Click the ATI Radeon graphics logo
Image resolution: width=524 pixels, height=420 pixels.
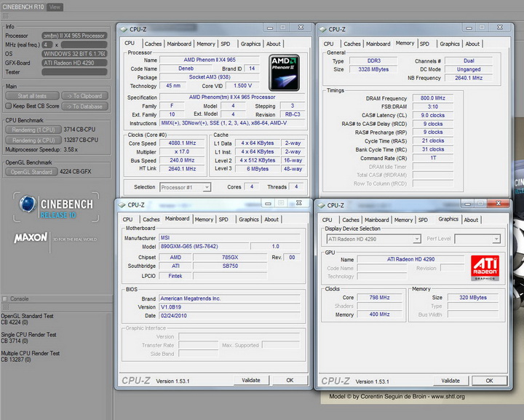[485, 267]
